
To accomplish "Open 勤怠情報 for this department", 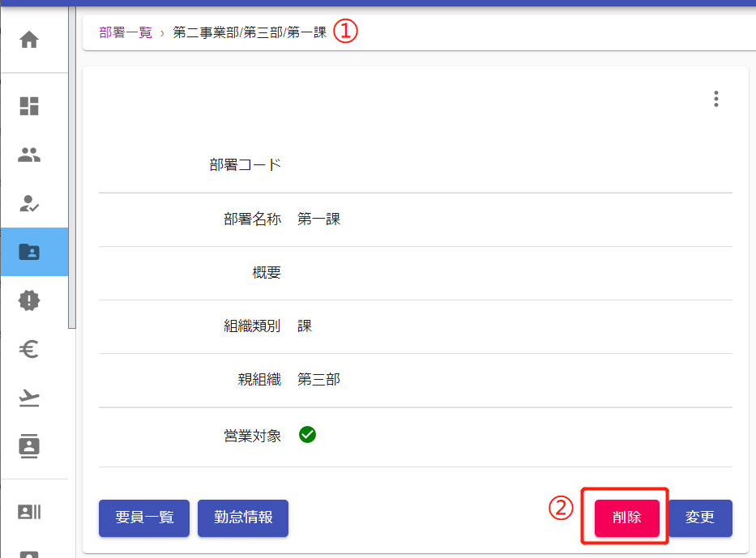I will pos(243,518).
